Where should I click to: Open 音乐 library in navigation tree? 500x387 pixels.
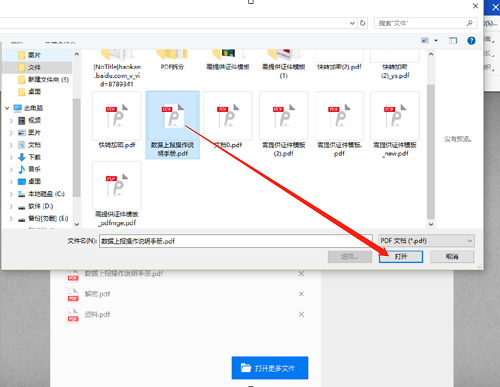point(29,169)
